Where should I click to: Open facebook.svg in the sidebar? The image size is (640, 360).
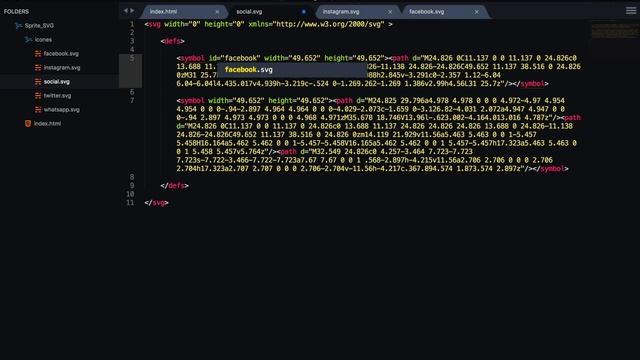point(61,53)
